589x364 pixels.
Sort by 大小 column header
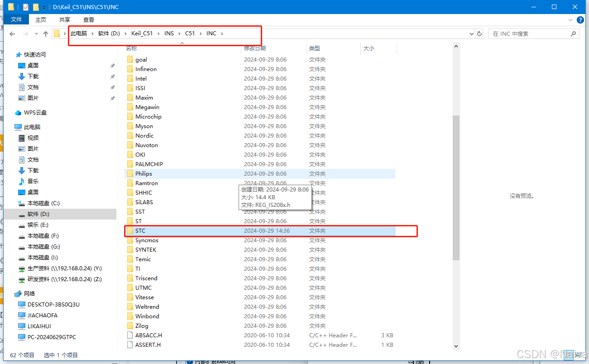tap(369, 48)
